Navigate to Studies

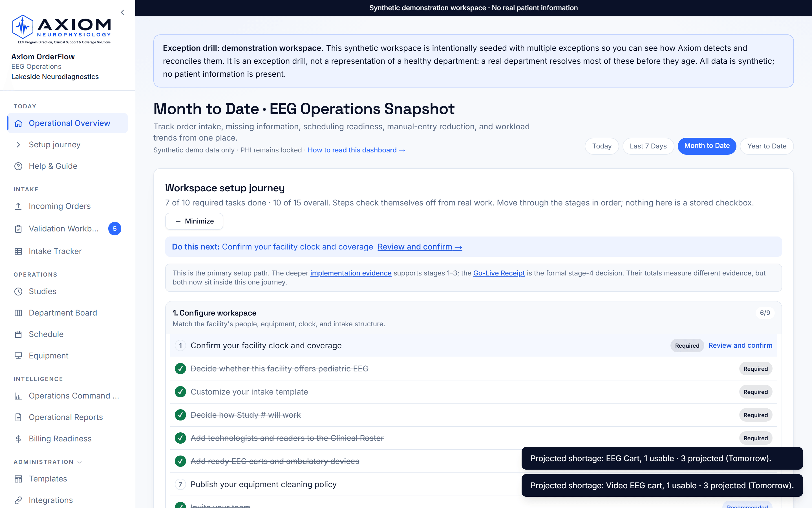coord(67,292)
